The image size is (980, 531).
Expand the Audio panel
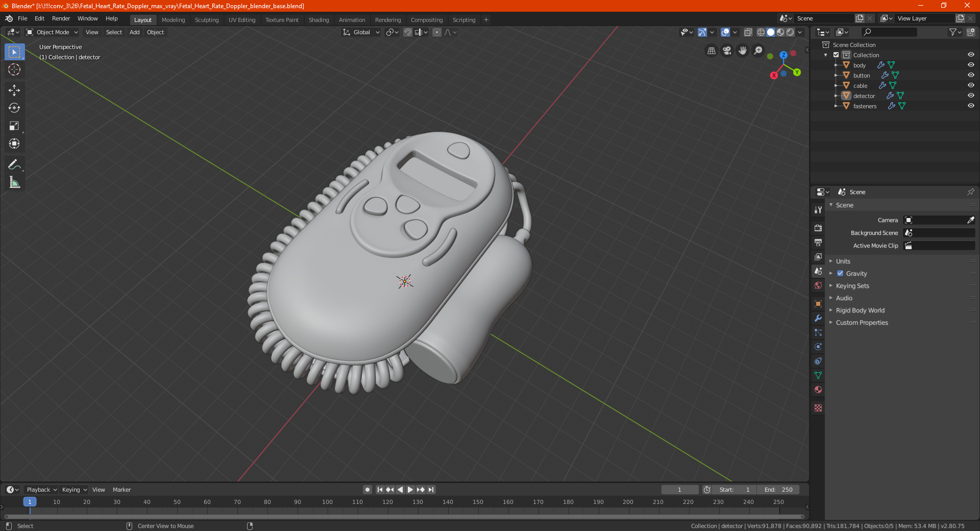[x=844, y=298]
